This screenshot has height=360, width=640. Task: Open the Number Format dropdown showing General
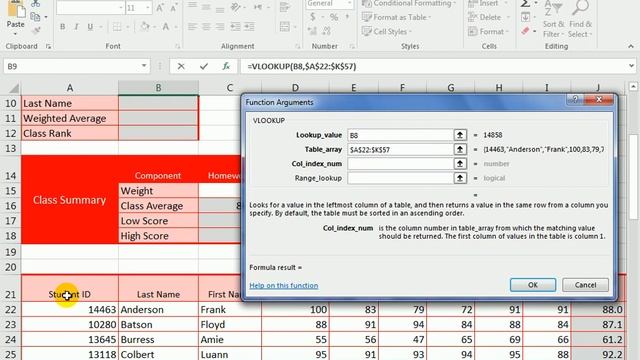tap(349, 4)
